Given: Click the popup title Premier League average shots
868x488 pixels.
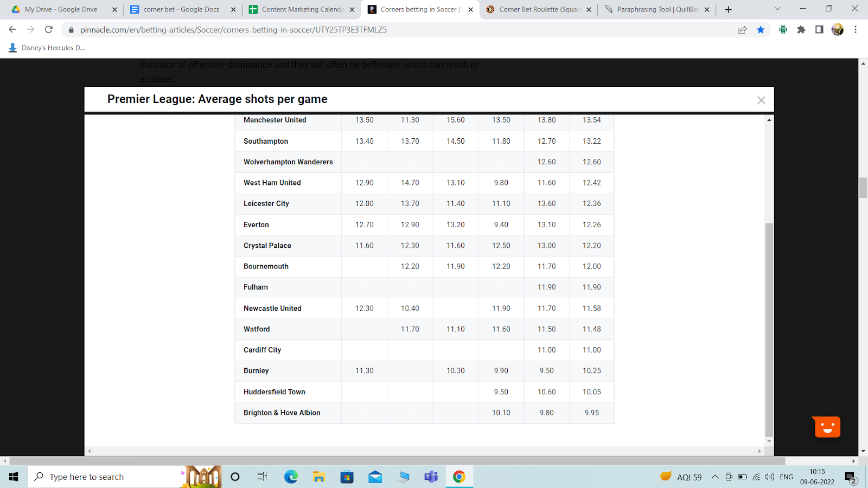Looking at the screenshot, I should click(x=217, y=99).
